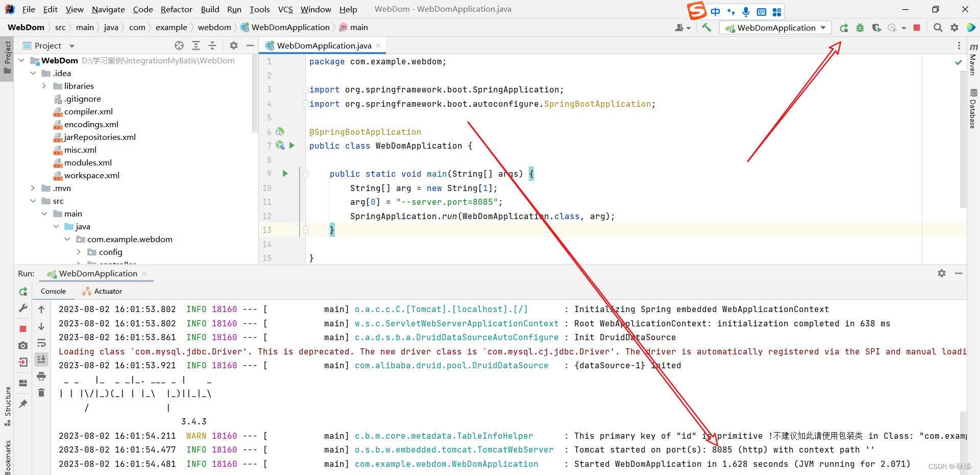Run main method gutter icon line 9

pyautogui.click(x=285, y=174)
